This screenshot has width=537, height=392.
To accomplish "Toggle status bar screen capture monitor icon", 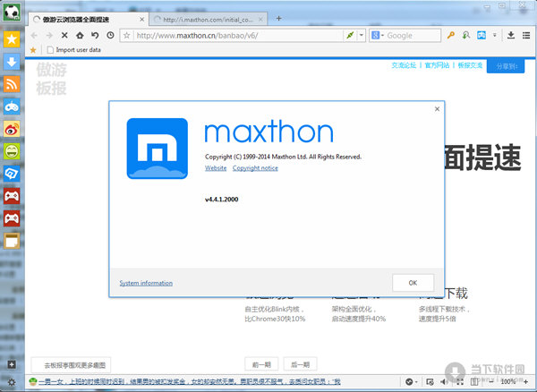I will pyautogui.click(x=430, y=381).
